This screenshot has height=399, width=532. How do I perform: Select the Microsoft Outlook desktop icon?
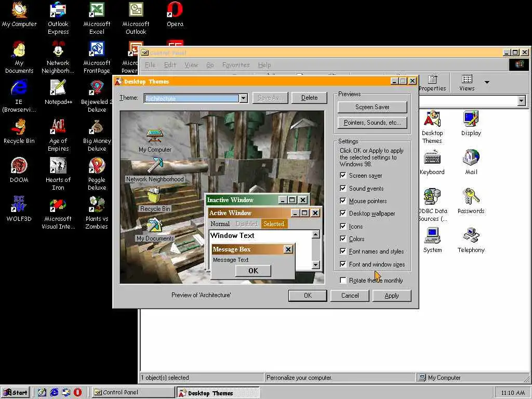[136, 18]
